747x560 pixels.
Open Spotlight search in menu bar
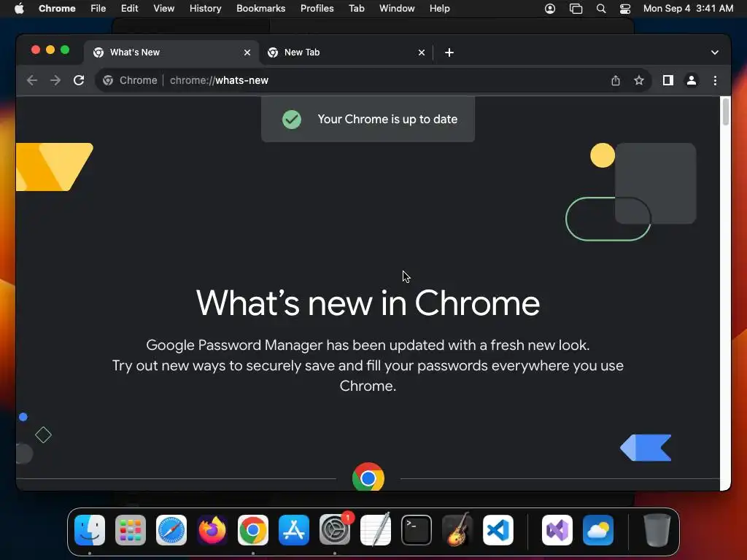[601, 9]
